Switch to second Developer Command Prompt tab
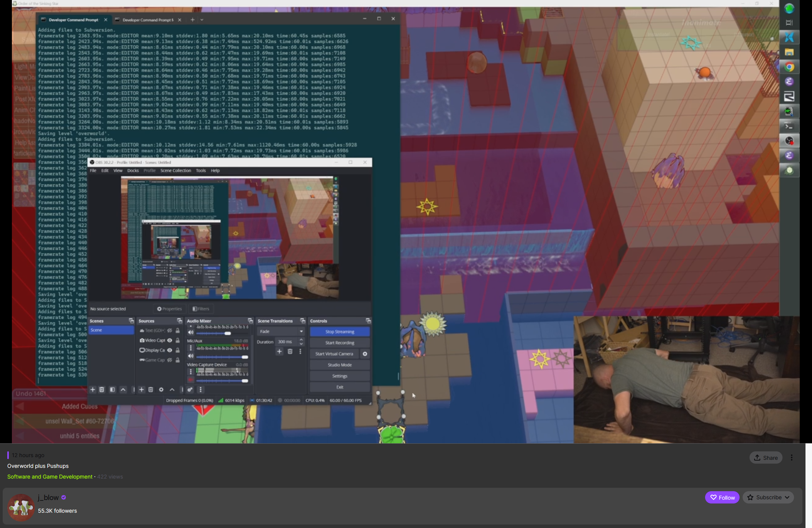812x528 pixels. tap(148, 20)
